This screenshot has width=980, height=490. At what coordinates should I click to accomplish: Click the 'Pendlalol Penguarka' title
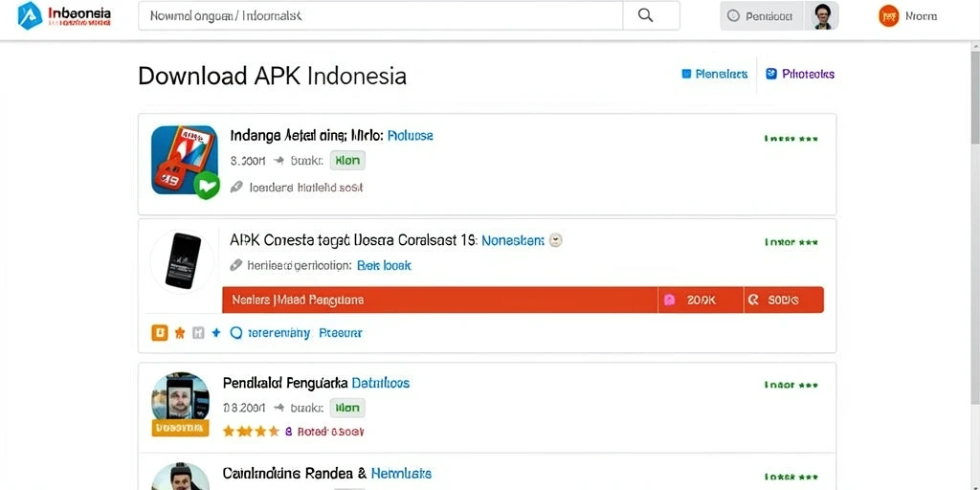(x=284, y=383)
